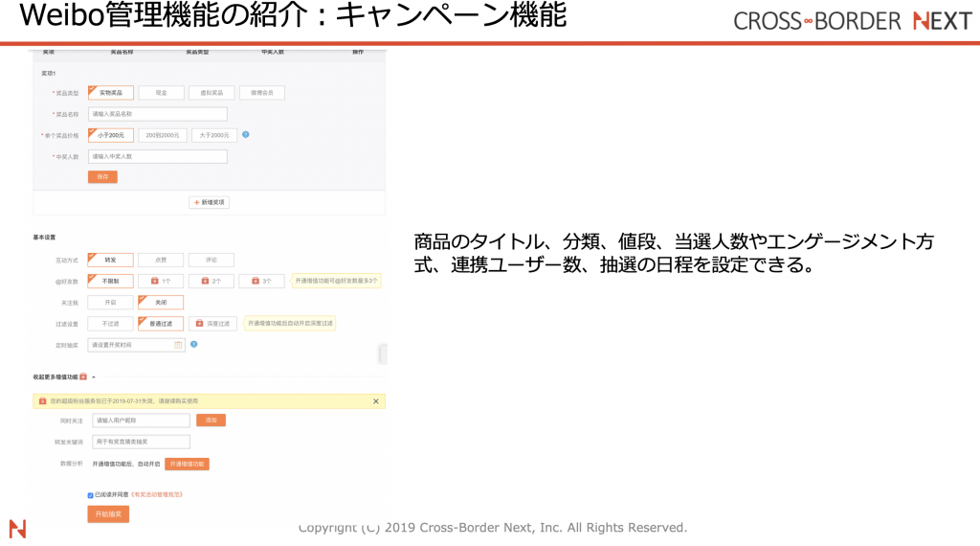980x546 pixels.
Task: Click the 中奖人数 column header
Action: (273, 52)
